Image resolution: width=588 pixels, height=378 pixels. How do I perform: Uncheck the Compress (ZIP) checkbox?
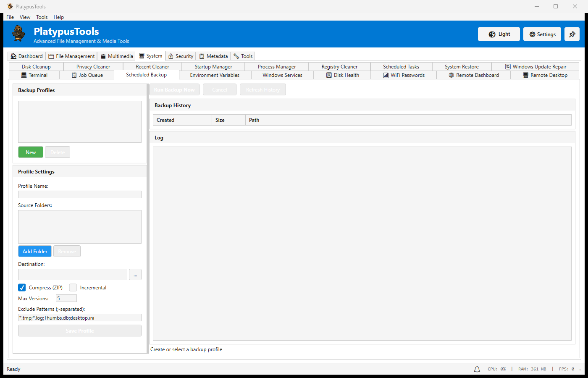click(22, 288)
